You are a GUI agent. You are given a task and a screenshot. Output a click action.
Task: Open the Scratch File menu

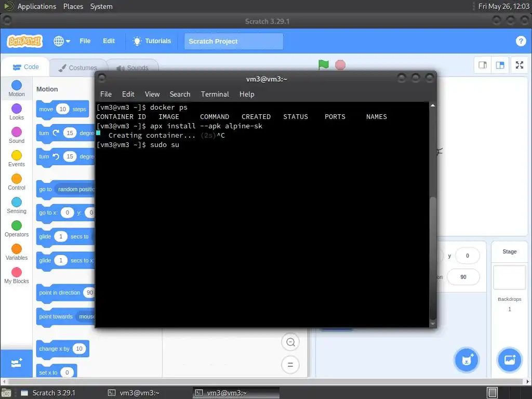tap(85, 41)
